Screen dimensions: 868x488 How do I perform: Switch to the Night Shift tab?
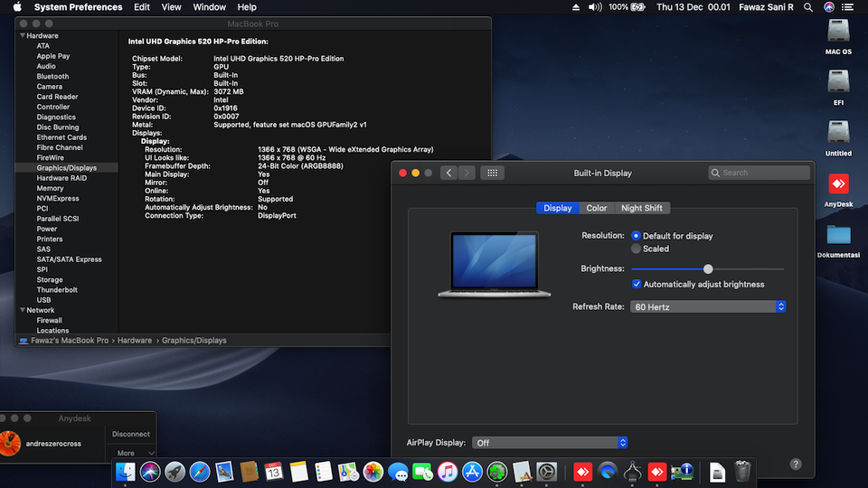[x=641, y=208]
